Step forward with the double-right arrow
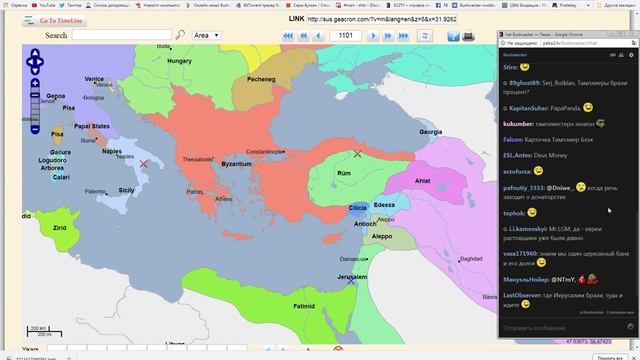The width and height of the screenshot is (640, 360). click(x=388, y=36)
